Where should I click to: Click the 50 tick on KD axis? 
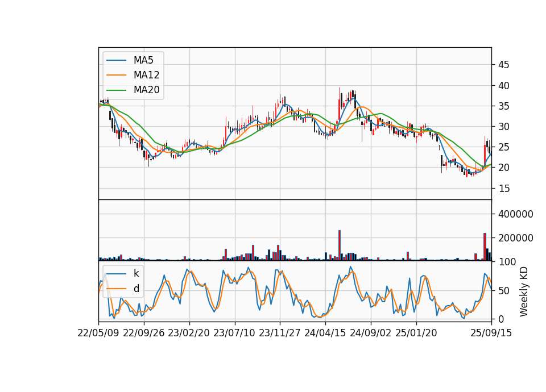click(503, 291)
